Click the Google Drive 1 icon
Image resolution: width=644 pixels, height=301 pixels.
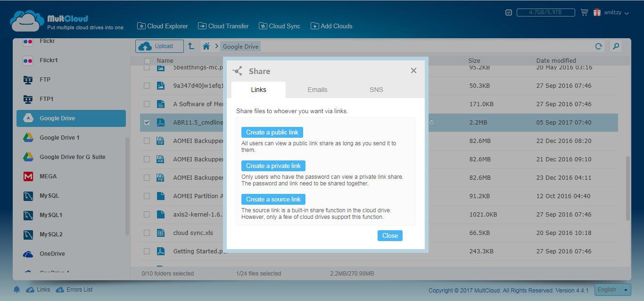pos(28,138)
